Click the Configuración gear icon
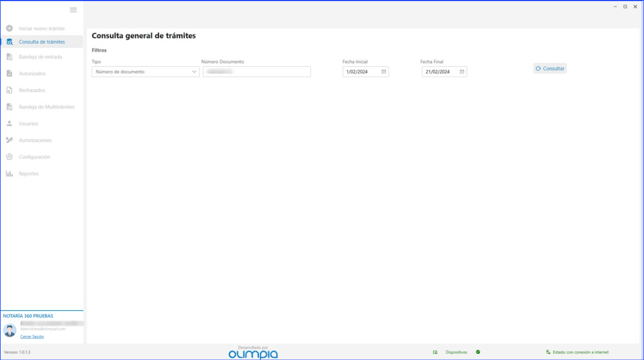Screen dimensions: 644x360 point(9,157)
